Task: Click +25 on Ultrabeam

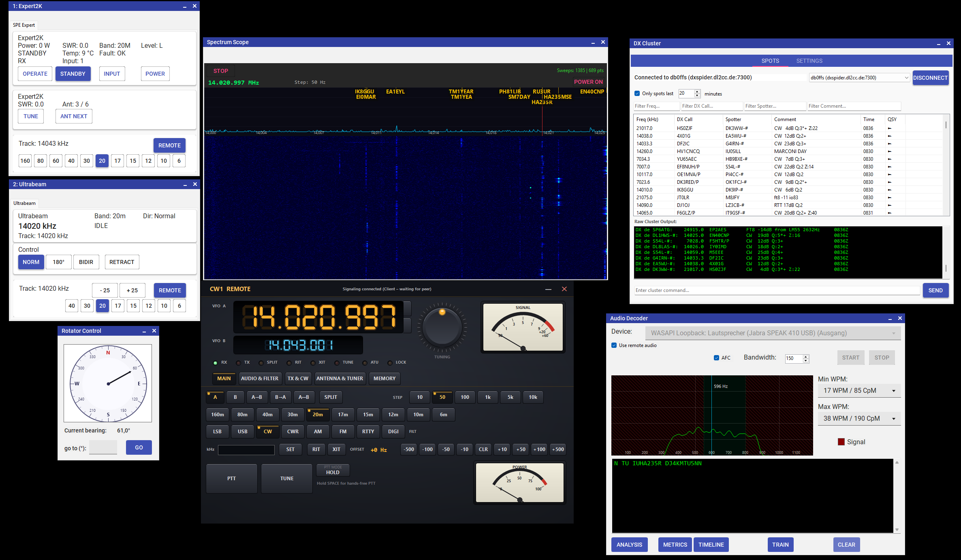Action: pos(132,290)
